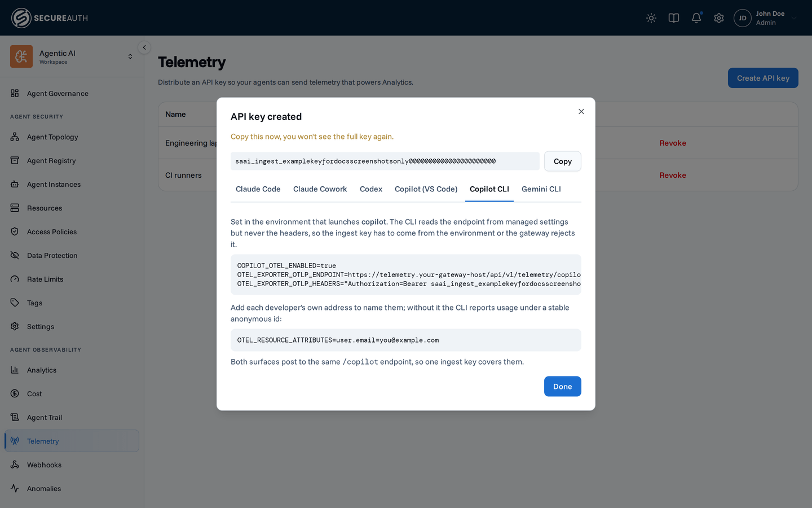This screenshot has width=812, height=508.
Task: Click the Agent Instances icon
Action: pyautogui.click(x=15, y=184)
